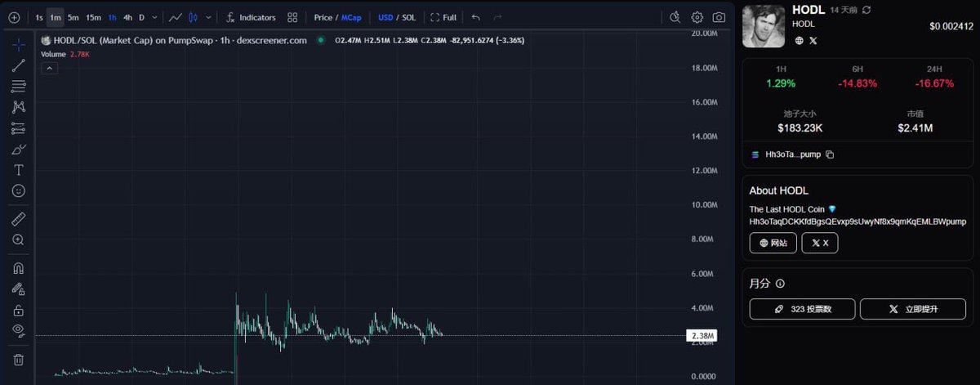Click the 24H change value -16.67%

[934, 83]
